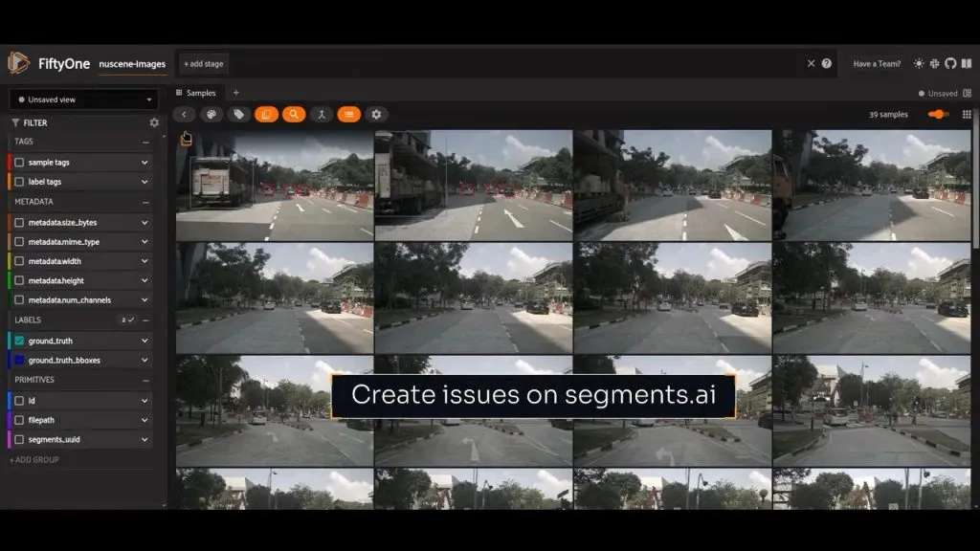Select the Samples tab
Screen dimensions: 980x551
coord(195,93)
